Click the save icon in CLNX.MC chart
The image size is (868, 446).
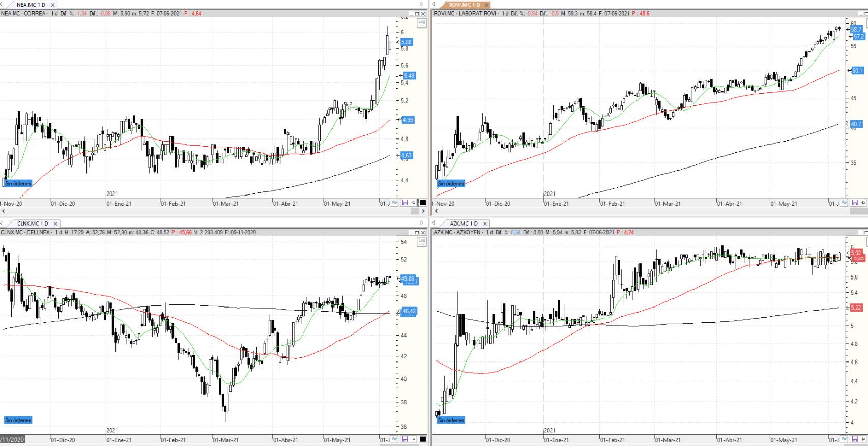[x=405, y=439]
